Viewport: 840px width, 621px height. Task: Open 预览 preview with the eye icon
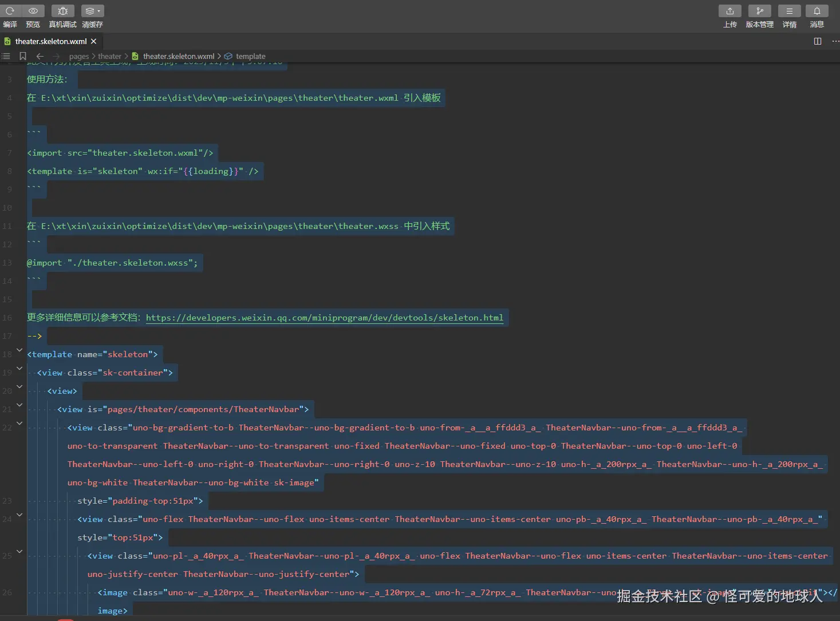[33, 11]
